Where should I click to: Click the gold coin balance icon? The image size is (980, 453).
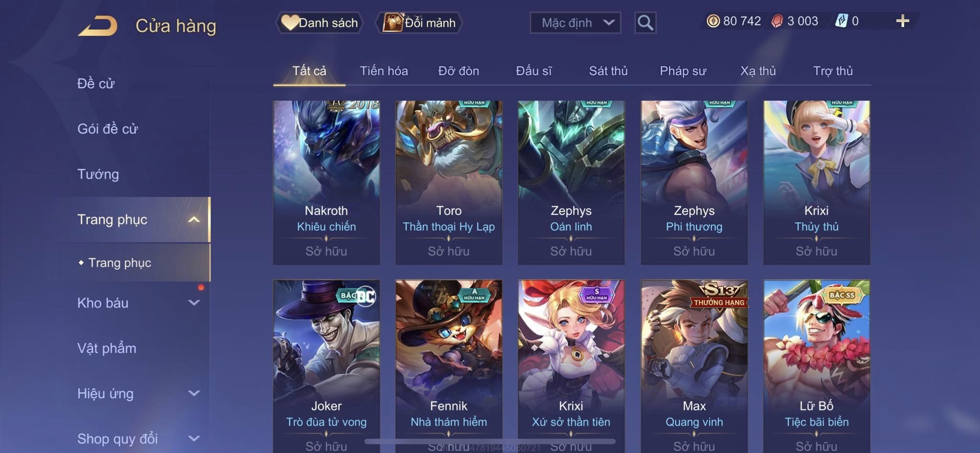tap(713, 21)
